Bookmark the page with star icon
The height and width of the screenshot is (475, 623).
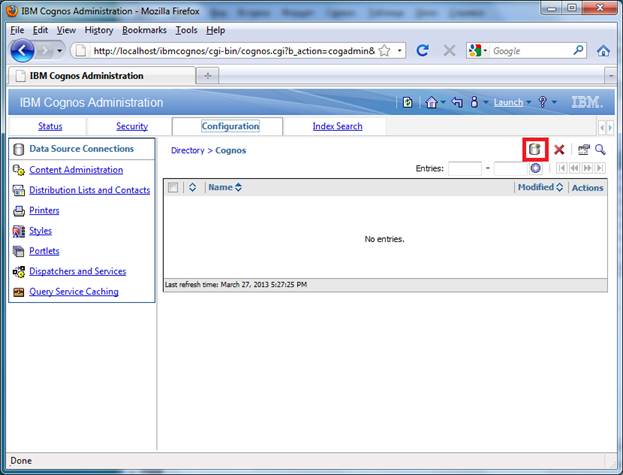point(384,50)
